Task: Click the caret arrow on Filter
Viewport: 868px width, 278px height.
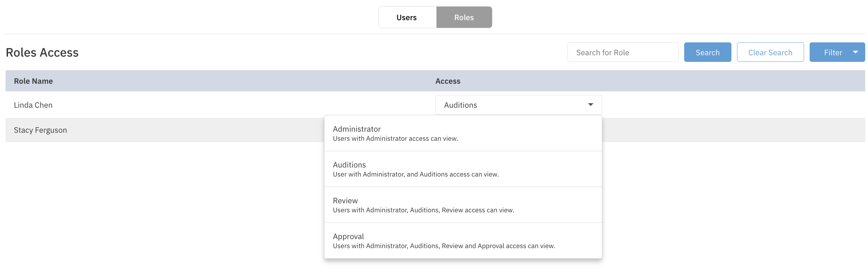Action: (855, 52)
